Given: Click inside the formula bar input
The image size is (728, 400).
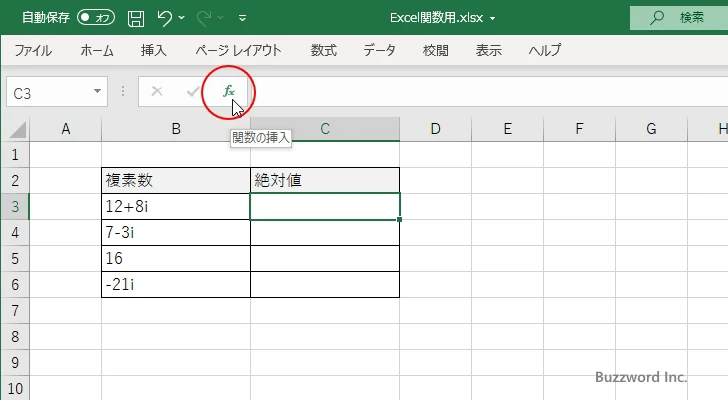Looking at the screenshot, I should (490, 91).
